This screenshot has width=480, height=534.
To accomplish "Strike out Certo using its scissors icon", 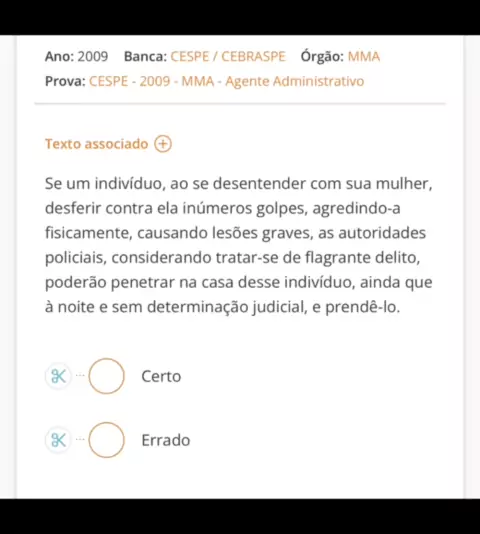I will click(x=59, y=376).
